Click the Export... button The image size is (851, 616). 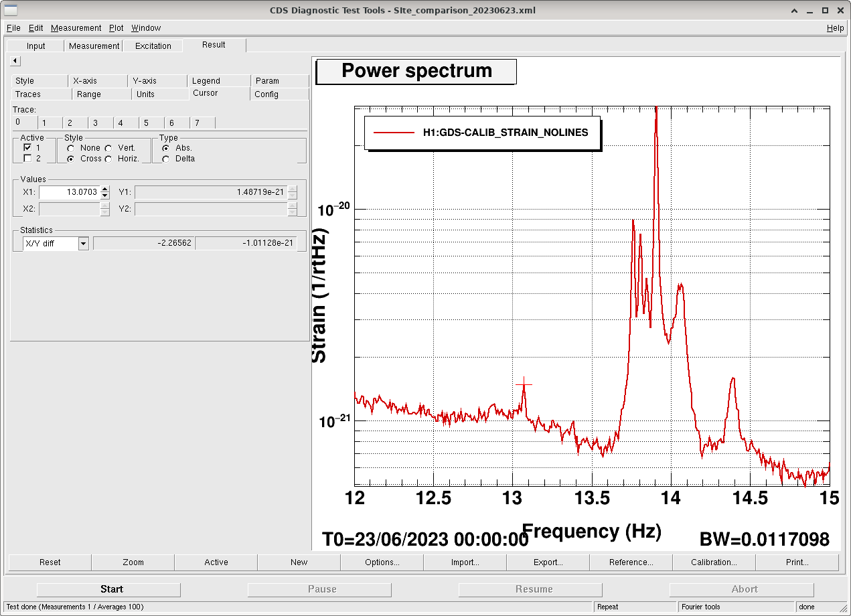(x=548, y=562)
